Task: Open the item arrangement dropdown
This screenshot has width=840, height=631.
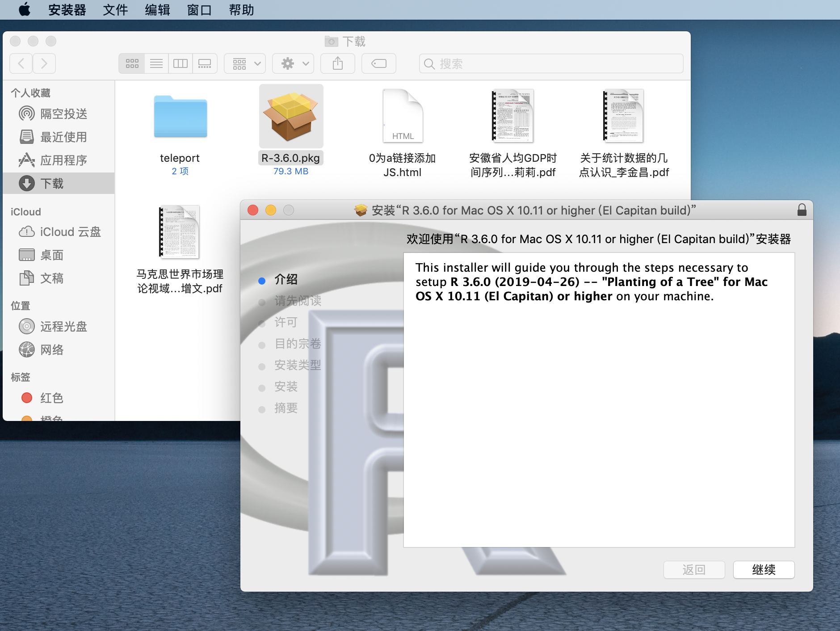Action: pyautogui.click(x=244, y=63)
